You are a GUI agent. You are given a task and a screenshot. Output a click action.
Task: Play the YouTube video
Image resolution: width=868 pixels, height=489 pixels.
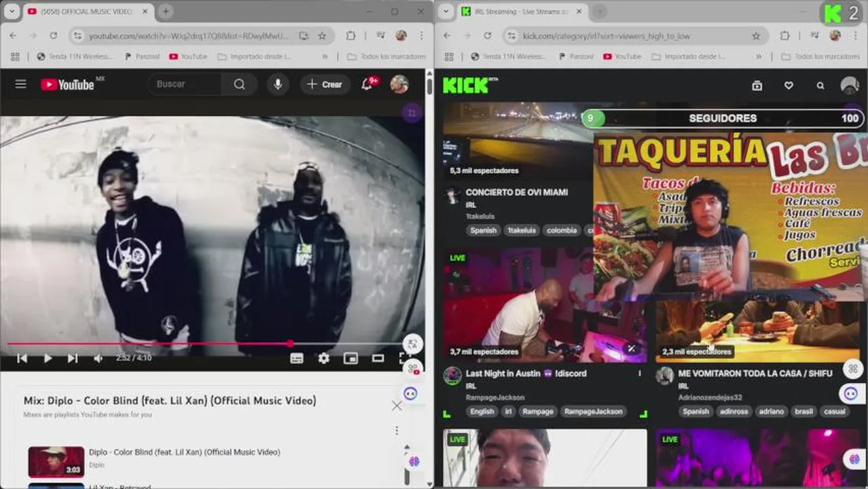pos(48,358)
